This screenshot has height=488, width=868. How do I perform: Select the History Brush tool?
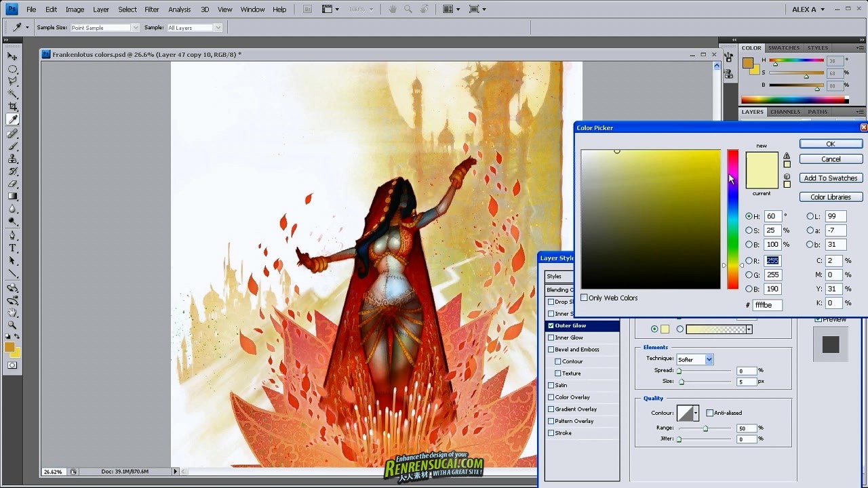point(12,171)
